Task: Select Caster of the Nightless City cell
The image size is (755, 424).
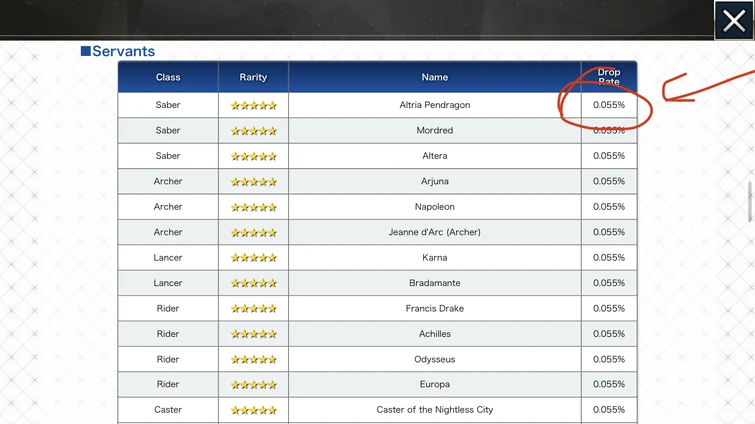Action: 435,410
